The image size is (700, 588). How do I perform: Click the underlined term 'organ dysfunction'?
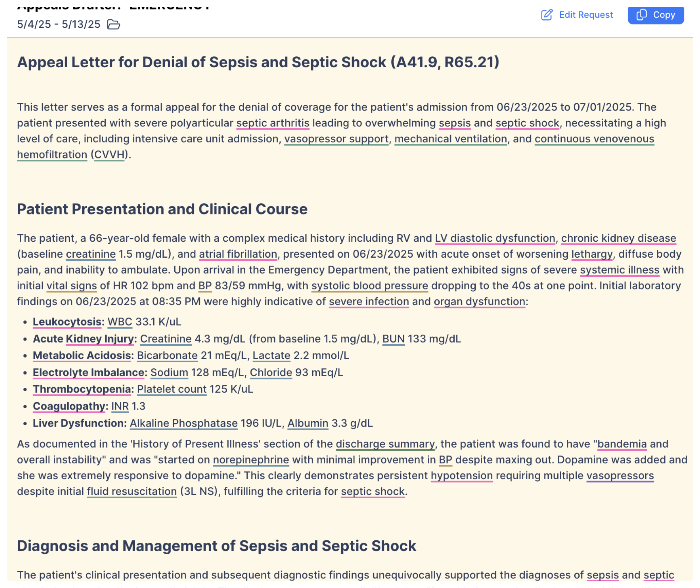pos(479,301)
